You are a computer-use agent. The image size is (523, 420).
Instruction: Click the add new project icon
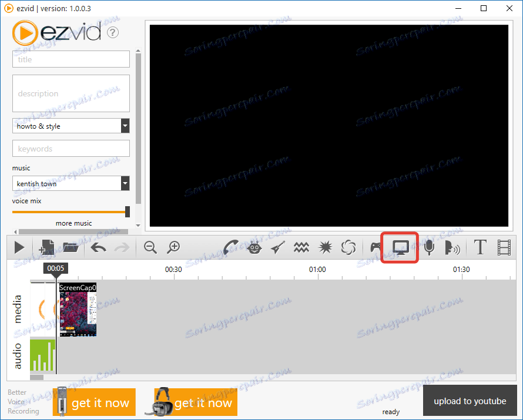coord(46,247)
